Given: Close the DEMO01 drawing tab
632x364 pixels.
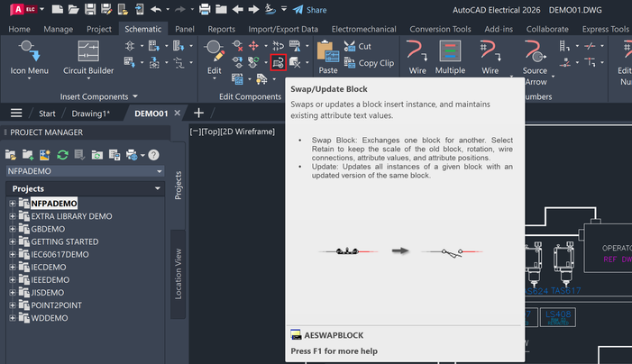Looking at the screenshot, I should click(177, 114).
